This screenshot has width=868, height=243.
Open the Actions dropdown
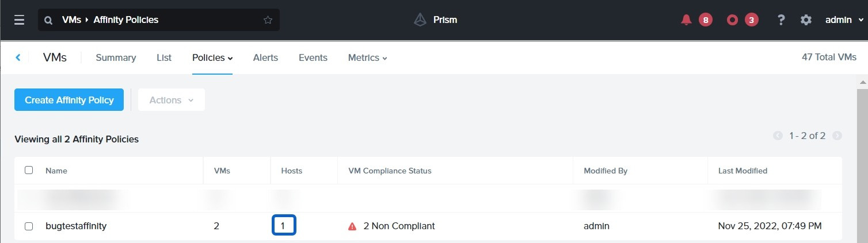pos(172,100)
